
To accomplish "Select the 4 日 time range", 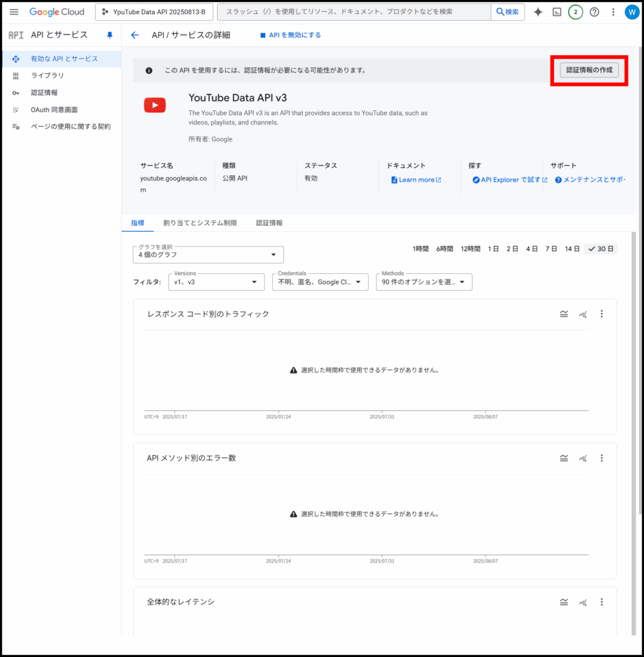I will (532, 249).
